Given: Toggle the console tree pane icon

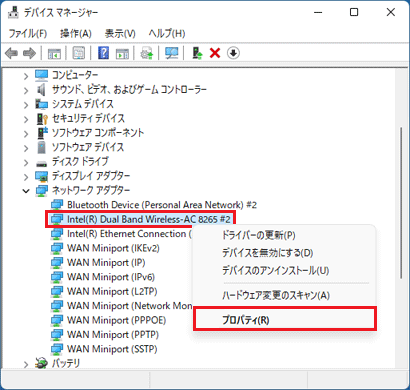Looking at the screenshot, I should click(x=54, y=53).
